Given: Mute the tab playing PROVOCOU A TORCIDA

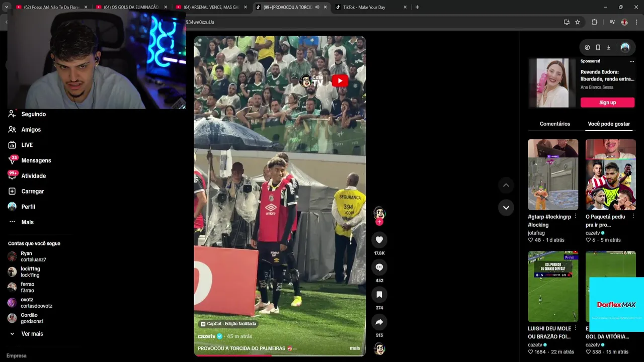Looking at the screenshot, I should point(317,7).
